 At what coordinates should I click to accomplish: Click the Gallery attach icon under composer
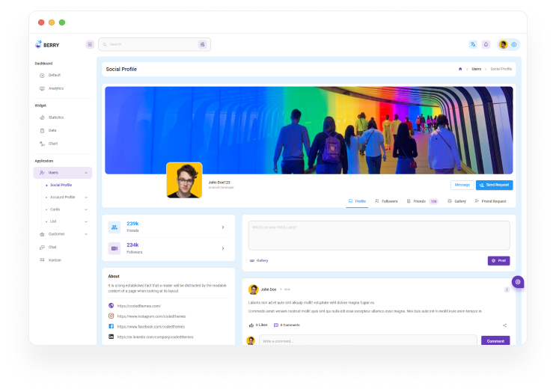pyautogui.click(x=251, y=260)
